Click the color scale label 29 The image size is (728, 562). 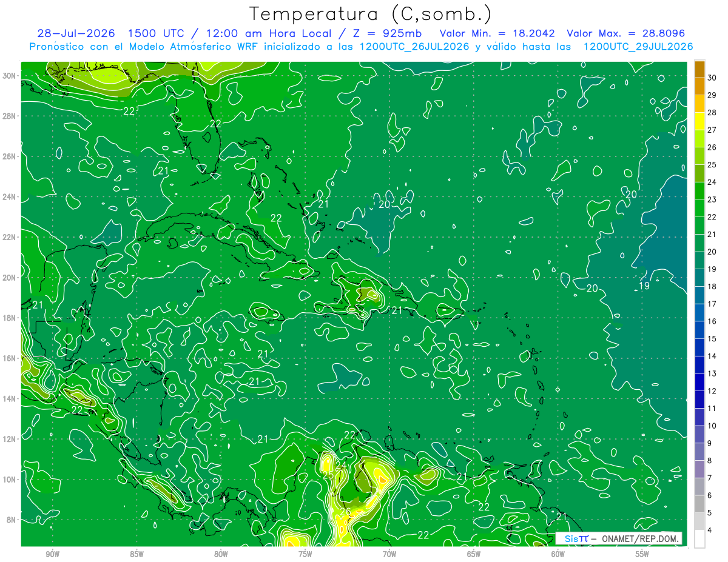[712, 95]
